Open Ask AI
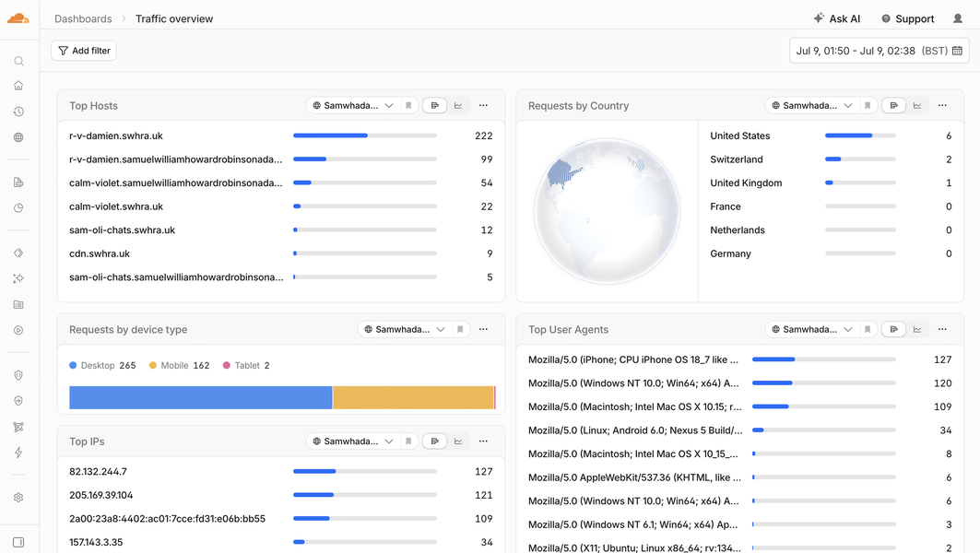Image resolution: width=980 pixels, height=553 pixels. [x=837, y=18]
